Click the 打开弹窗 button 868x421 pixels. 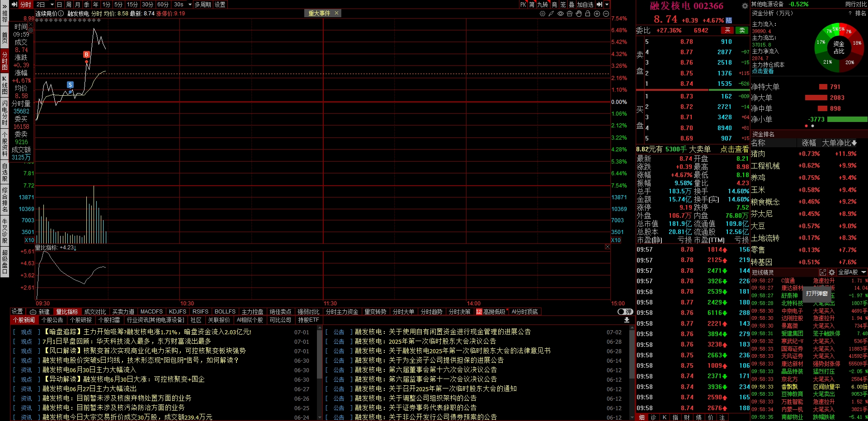coord(817,294)
